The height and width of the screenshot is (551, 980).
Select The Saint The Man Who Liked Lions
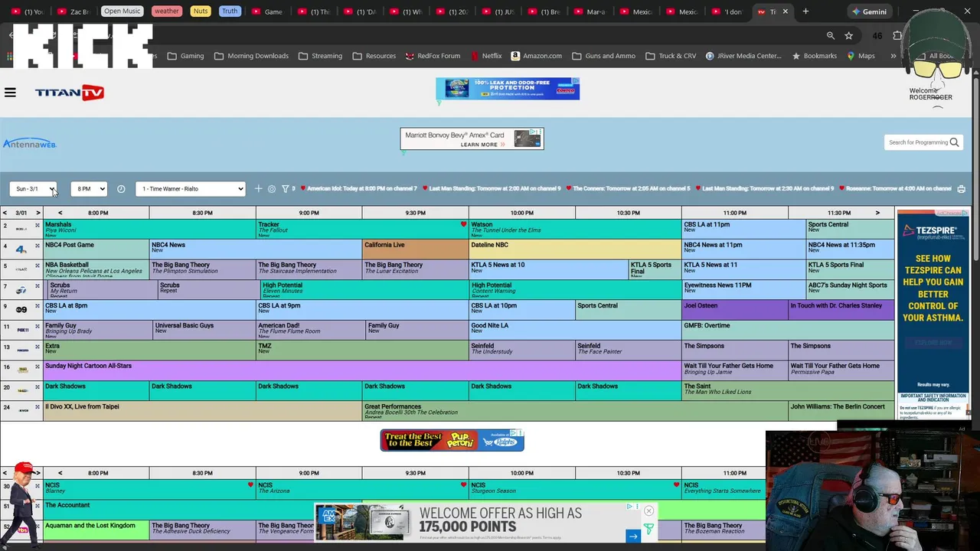click(x=788, y=390)
